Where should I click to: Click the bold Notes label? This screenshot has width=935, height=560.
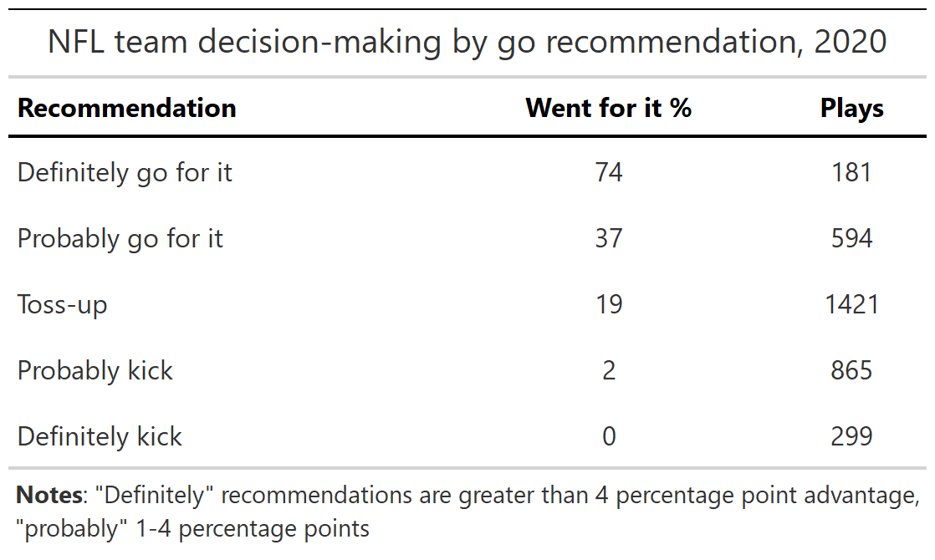tap(49, 495)
